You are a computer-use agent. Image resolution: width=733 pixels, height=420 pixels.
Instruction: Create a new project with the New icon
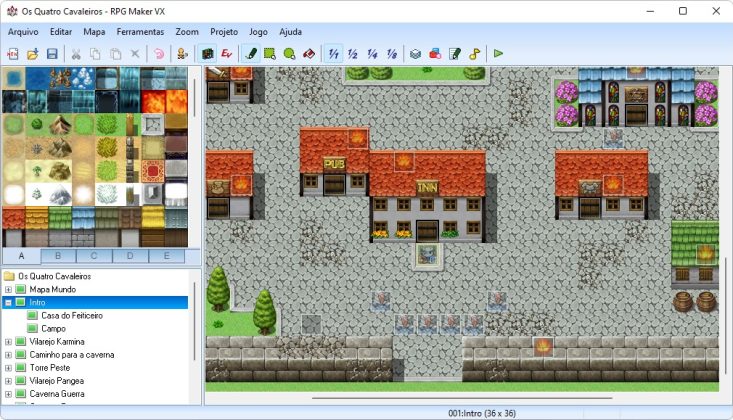click(x=13, y=54)
